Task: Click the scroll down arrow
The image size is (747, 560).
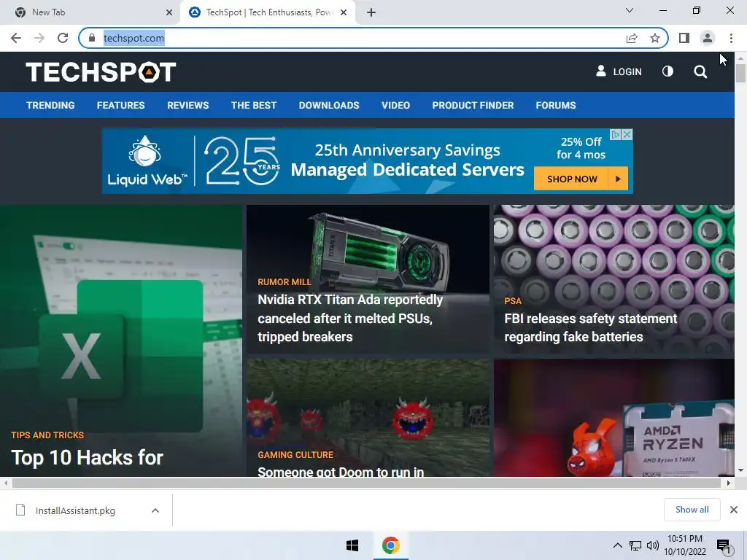Action: pyautogui.click(x=740, y=470)
